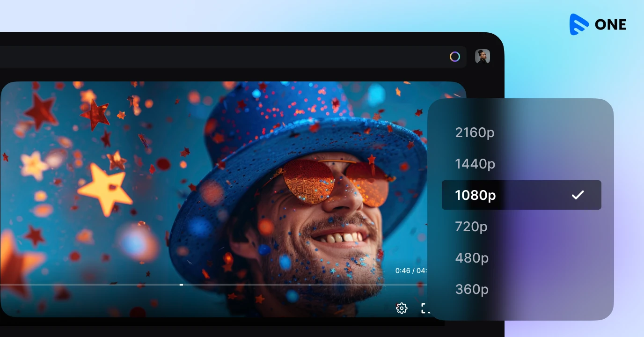Lower quality to 360p
The image size is (644, 337).
472,289
